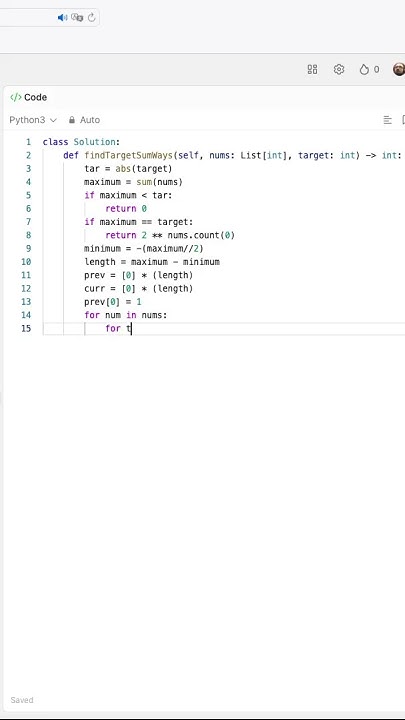Click 'class Solution:' line

[81, 142]
